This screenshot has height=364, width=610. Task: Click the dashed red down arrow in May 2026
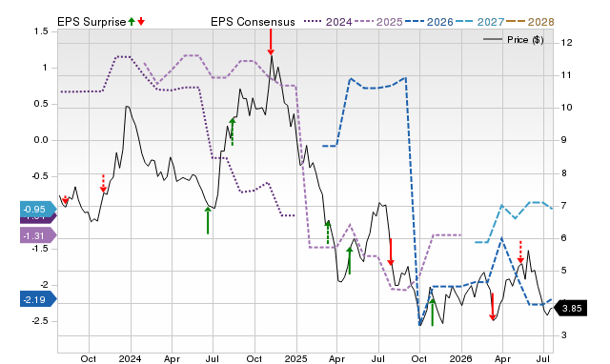coord(520,252)
